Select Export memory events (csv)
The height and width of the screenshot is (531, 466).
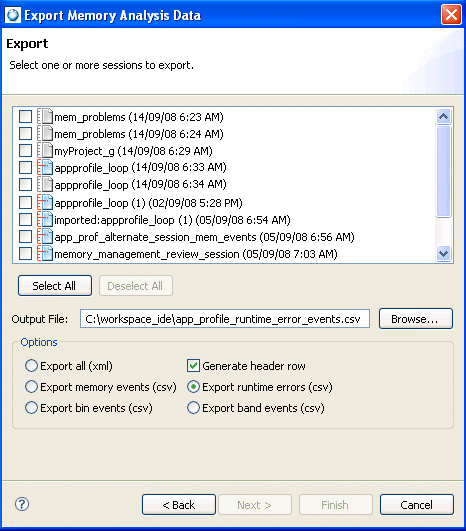[31, 387]
